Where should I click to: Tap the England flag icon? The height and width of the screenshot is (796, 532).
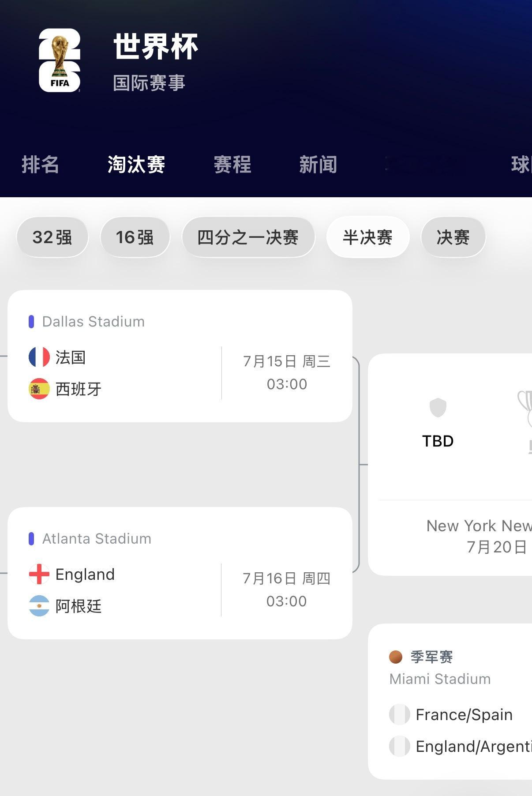[39, 574]
